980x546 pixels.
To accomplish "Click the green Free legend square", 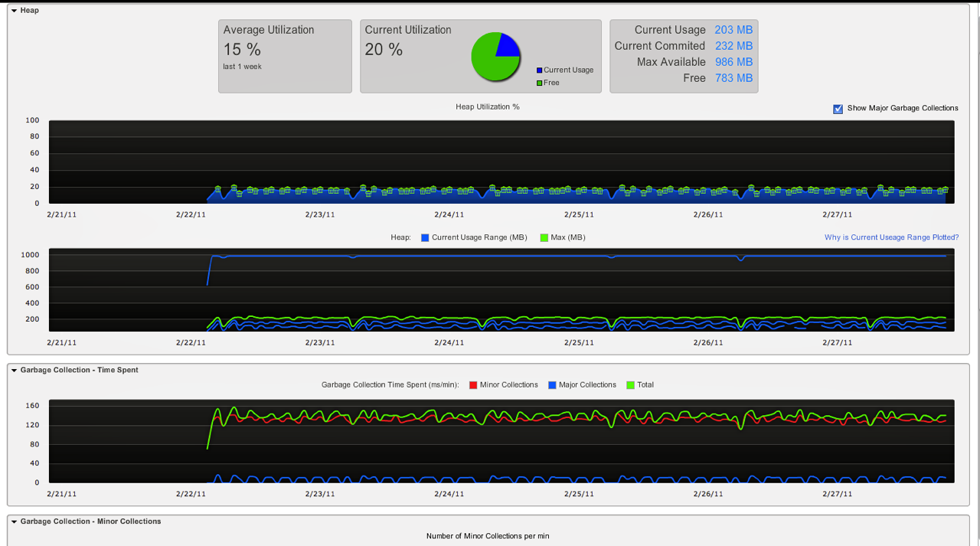I will pyautogui.click(x=540, y=83).
